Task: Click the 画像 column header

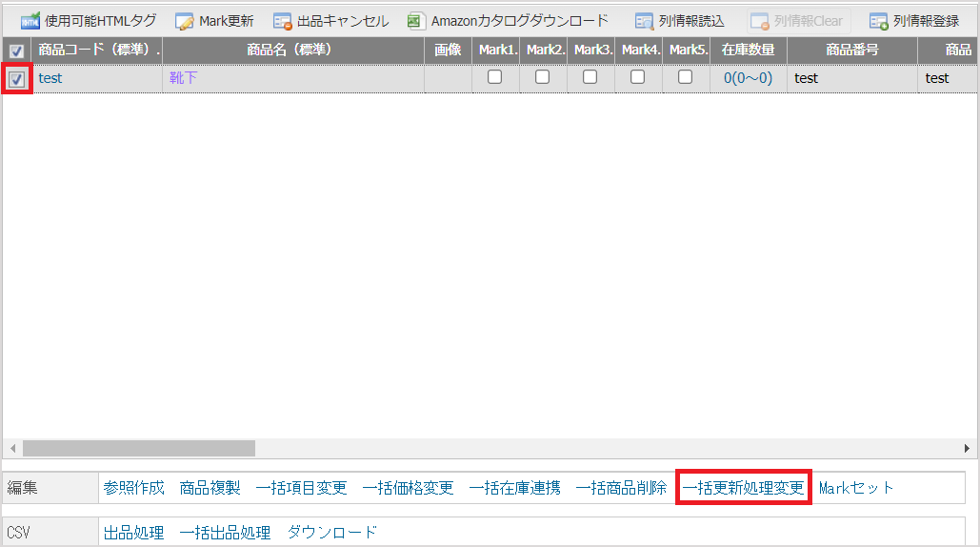Action: pos(449,50)
